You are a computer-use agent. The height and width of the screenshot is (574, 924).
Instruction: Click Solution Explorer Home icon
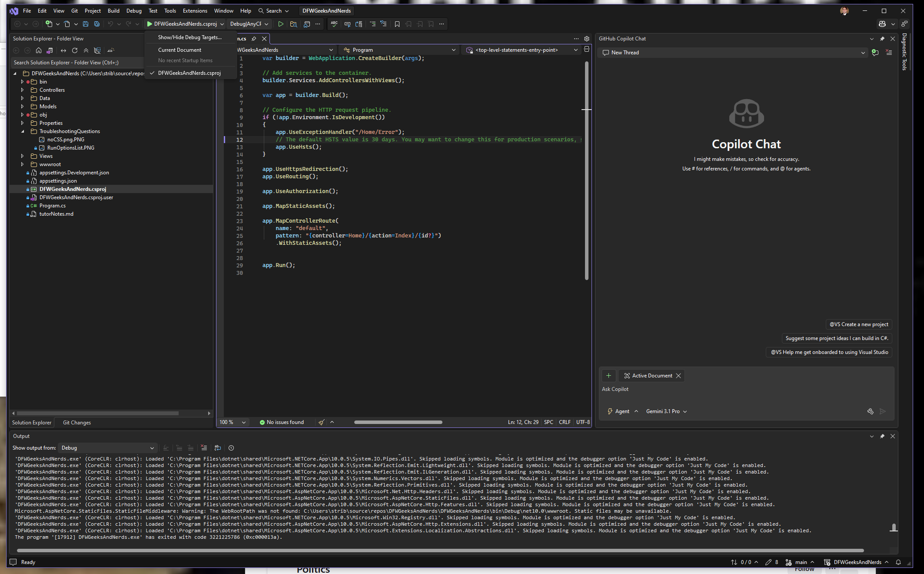[x=39, y=50]
